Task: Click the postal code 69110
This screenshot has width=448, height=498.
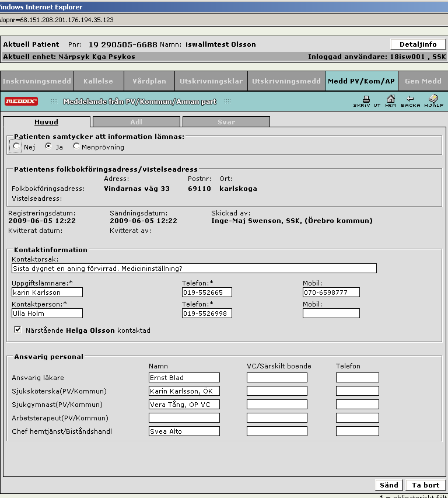Action: (199, 189)
